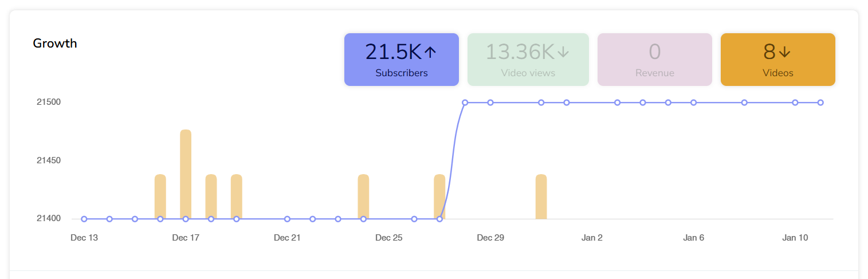The image size is (868, 279).
Task: Click the down arrow beside 13.36K
Action: [563, 53]
